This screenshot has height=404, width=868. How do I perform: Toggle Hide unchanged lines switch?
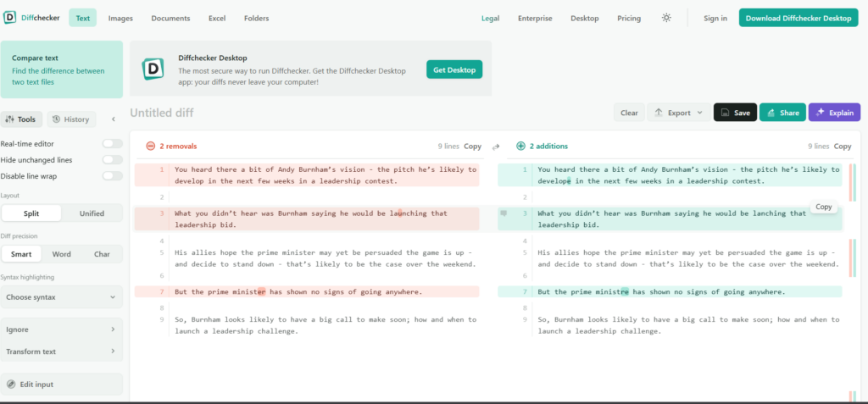(113, 160)
